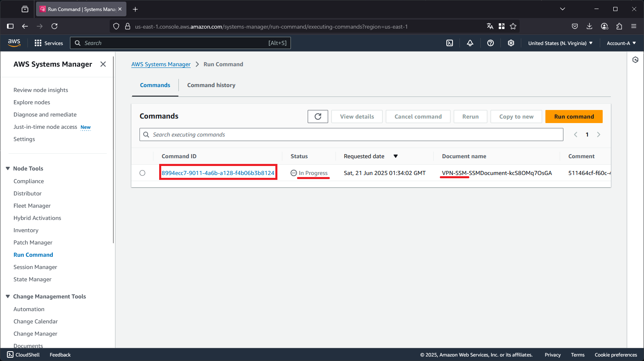This screenshot has height=361, width=644.
Task: Open Settings in the sidebar
Action: pos(24,139)
